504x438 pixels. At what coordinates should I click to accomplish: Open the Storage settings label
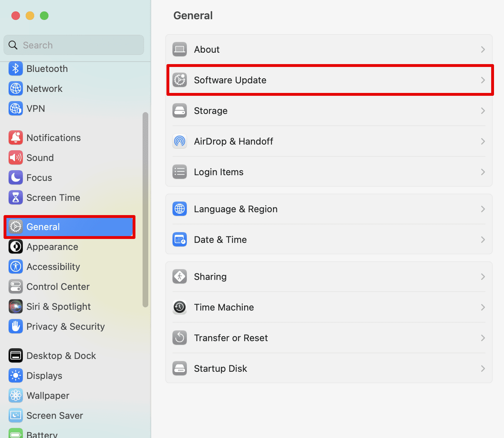(211, 111)
